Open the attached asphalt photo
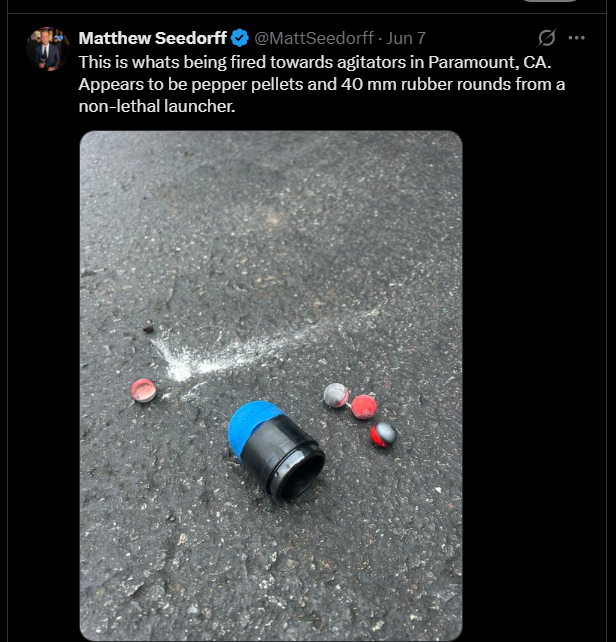Image resolution: width=616 pixels, height=642 pixels. click(x=271, y=385)
